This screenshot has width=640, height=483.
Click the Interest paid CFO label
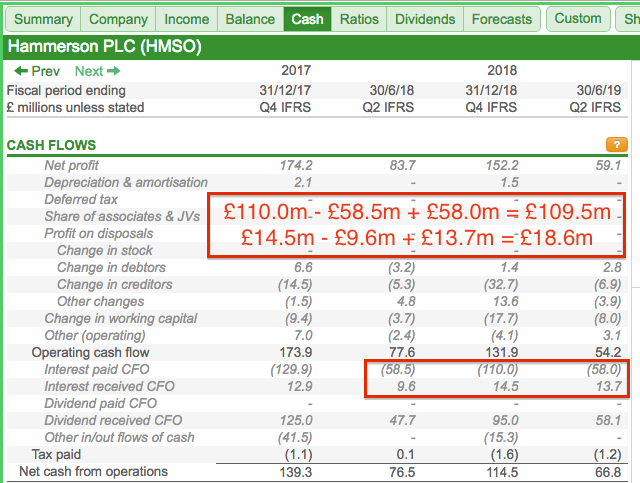[x=97, y=369]
